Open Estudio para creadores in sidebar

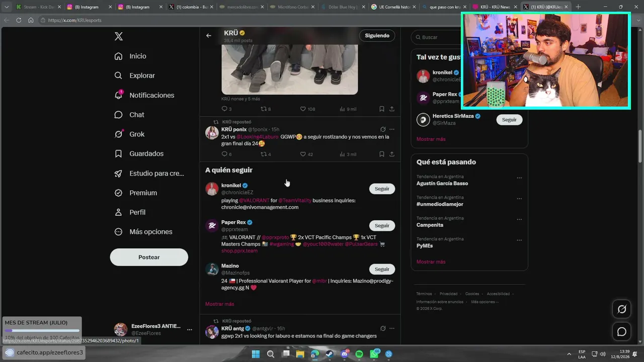point(149,173)
